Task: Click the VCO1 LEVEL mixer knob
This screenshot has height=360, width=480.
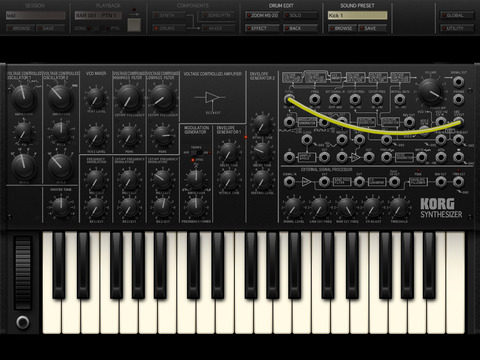Action: click(x=96, y=98)
